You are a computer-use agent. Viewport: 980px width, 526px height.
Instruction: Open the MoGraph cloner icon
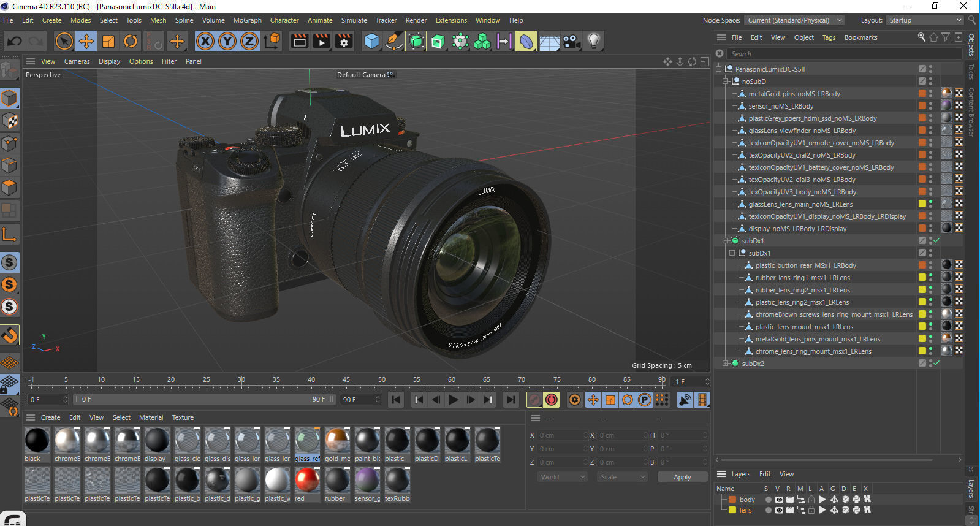(482, 41)
